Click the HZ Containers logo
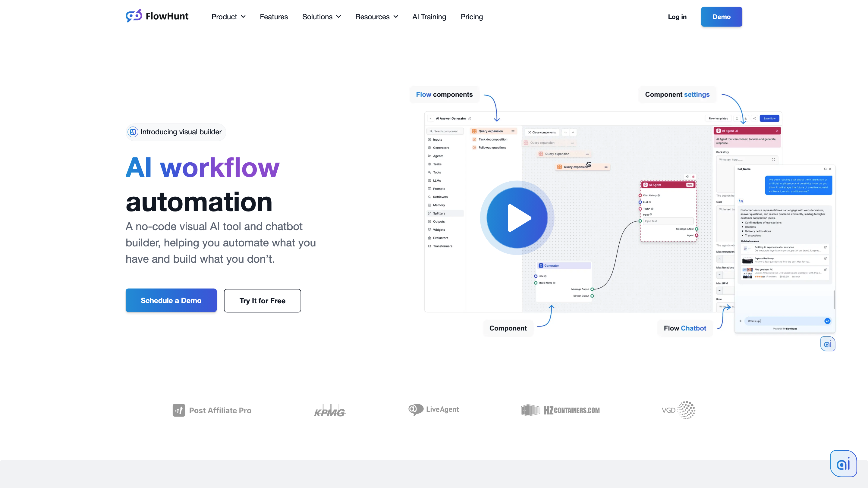Image resolution: width=868 pixels, height=488 pixels. coord(560,410)
